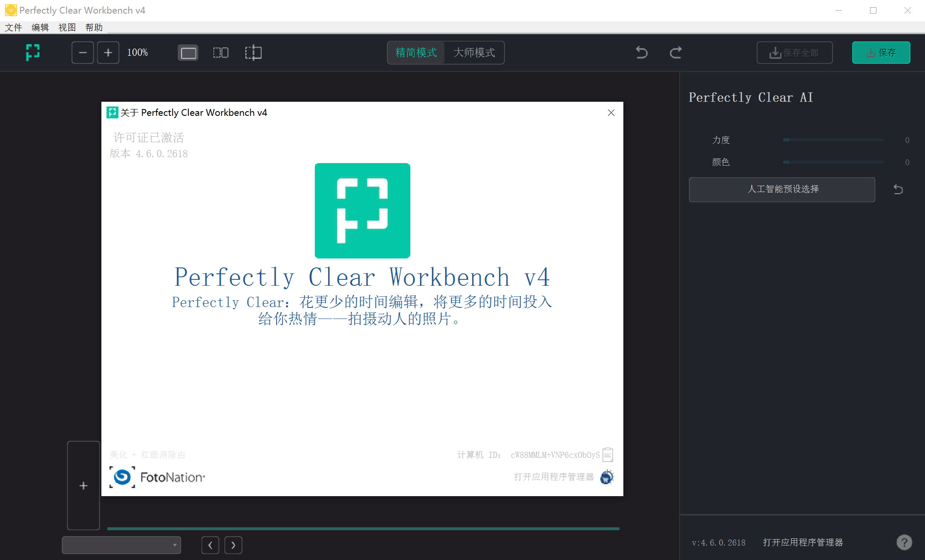Switch to side-by-side compare view

click(x=221, y=53)
